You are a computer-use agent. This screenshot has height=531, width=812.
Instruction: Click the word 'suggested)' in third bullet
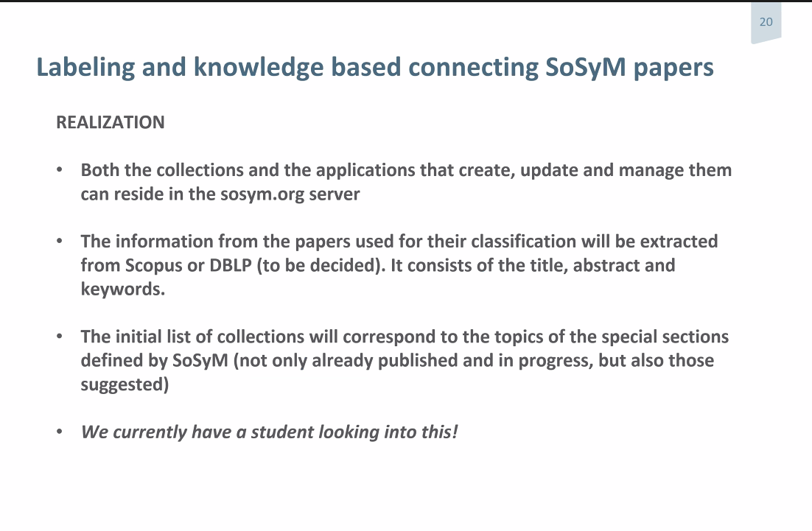125,385
